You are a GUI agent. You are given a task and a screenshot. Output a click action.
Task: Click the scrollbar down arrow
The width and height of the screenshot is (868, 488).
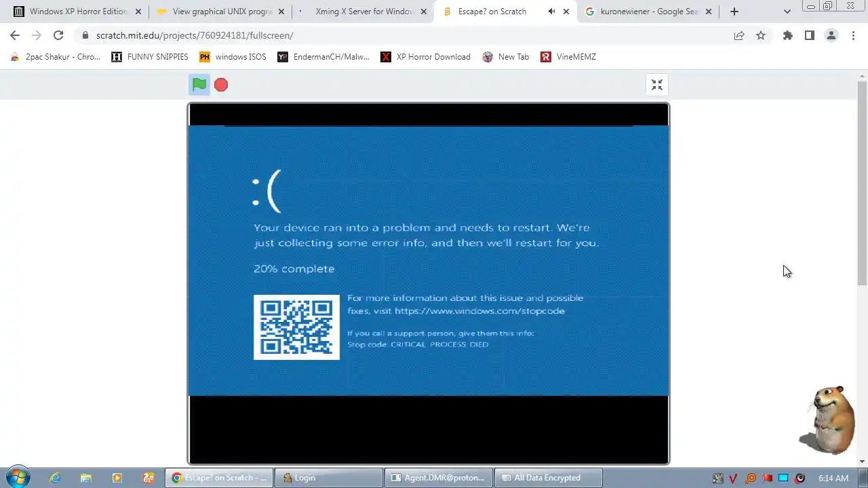(862, 462)
